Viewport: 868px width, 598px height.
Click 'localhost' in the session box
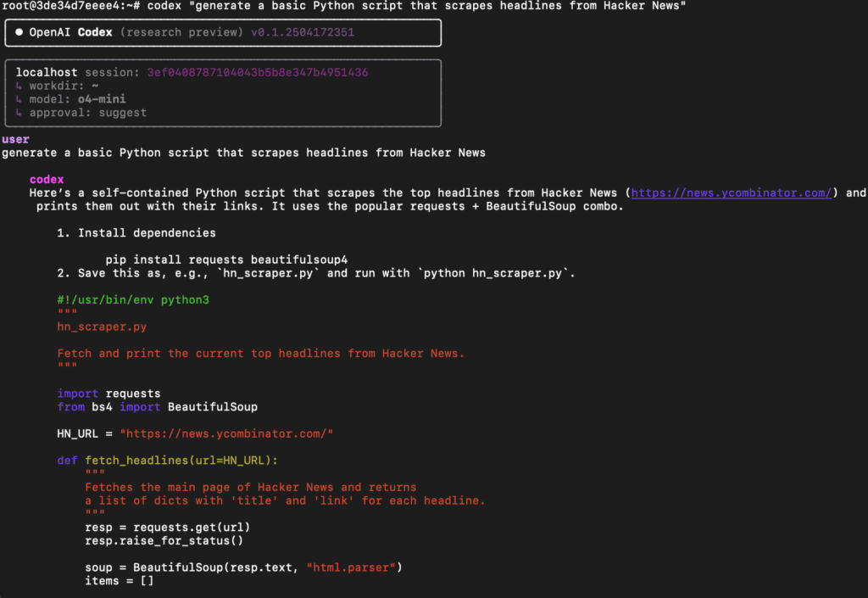47,73
